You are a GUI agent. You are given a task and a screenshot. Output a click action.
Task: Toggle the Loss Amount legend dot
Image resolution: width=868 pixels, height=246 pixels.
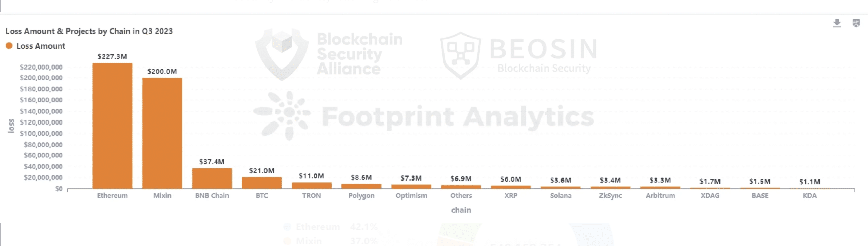pos(9,46)
